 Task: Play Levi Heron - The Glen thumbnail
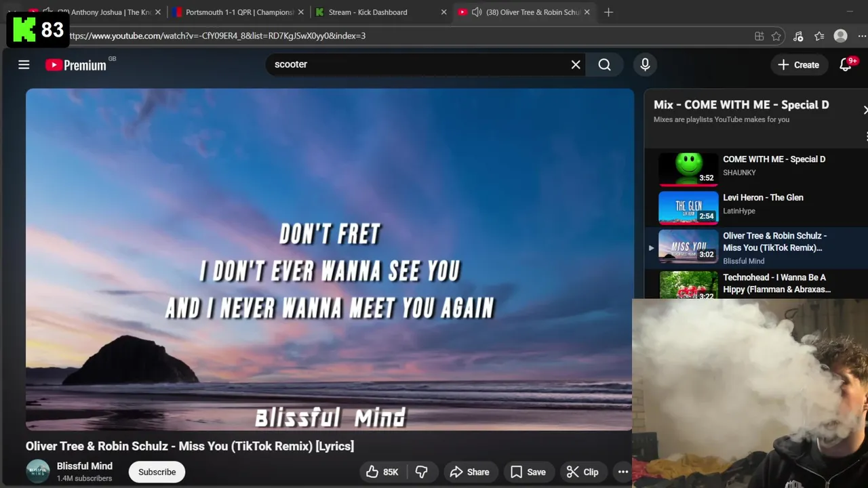(x=688, y=207)
